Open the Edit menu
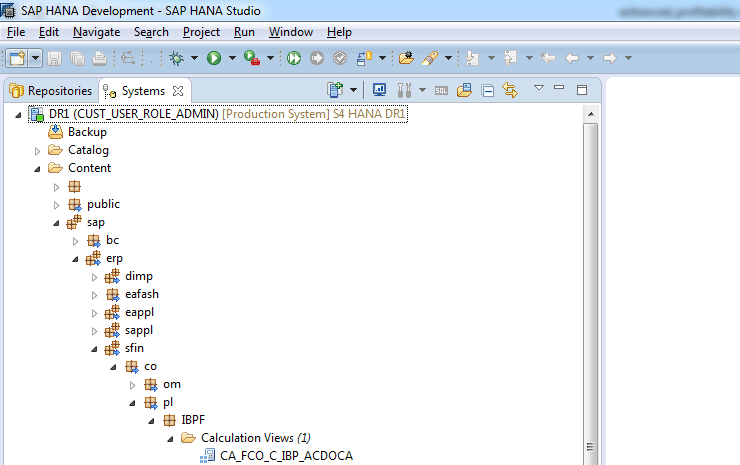The image size is (740, 465). tap(49, 32)
